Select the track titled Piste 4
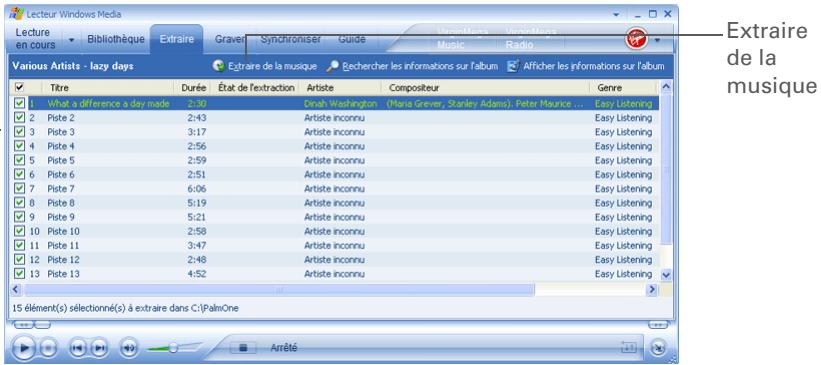Screen dimensions: 821x365 (x=61, y=146)
